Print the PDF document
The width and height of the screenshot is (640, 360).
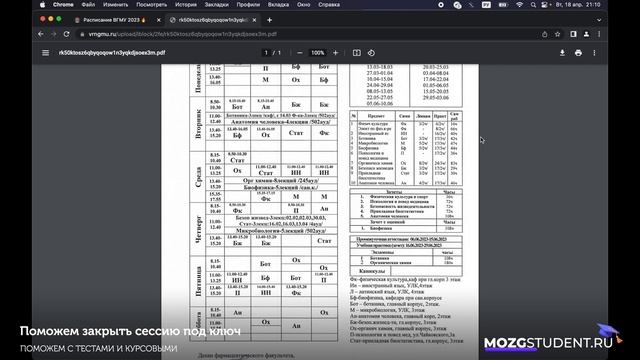[x=578, y=53]
